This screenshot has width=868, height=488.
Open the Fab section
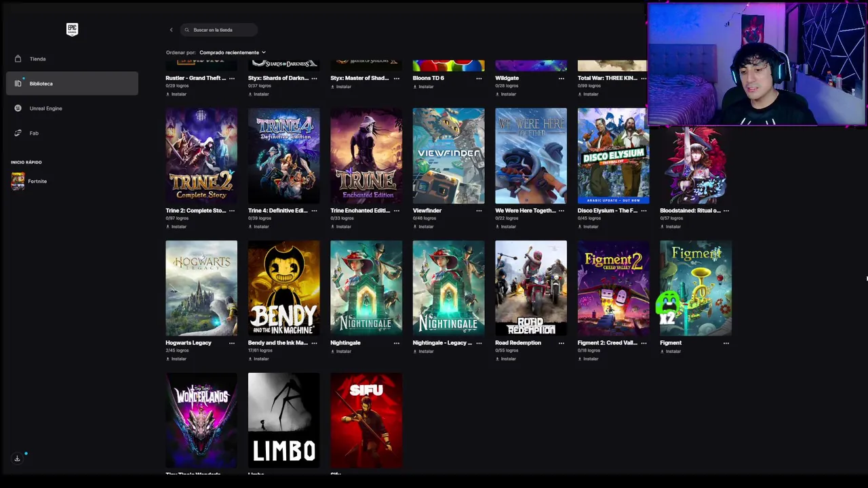tap(34, 133)
